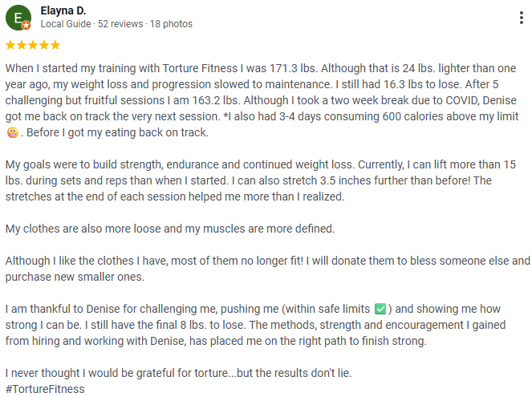Click the third rating star

[32, 45]
